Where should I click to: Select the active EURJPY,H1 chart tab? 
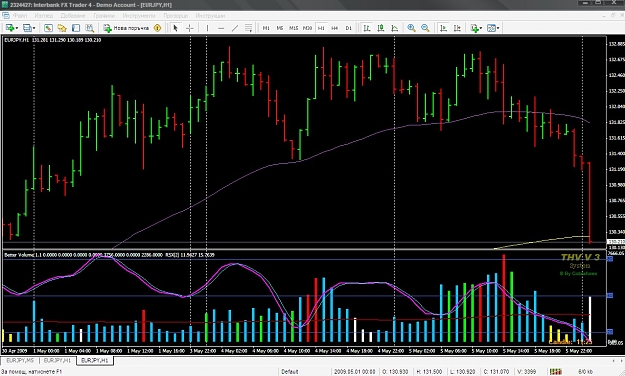(x=95, y=360)
